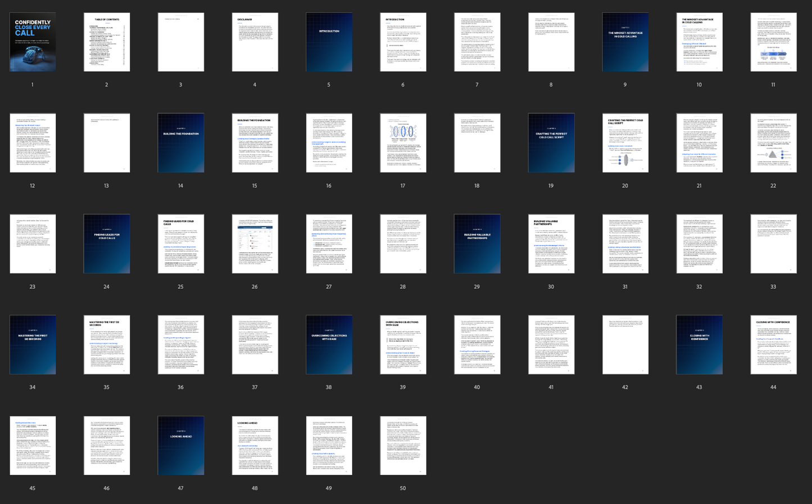
Task: Select page 43 Closing with Confidence cover
Action: (x=699, y=344)
